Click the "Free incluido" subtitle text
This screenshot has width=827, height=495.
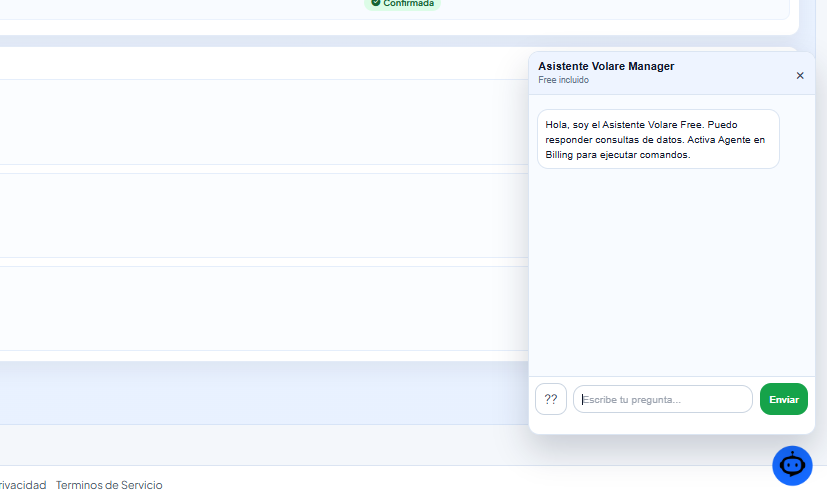[563, 80]
